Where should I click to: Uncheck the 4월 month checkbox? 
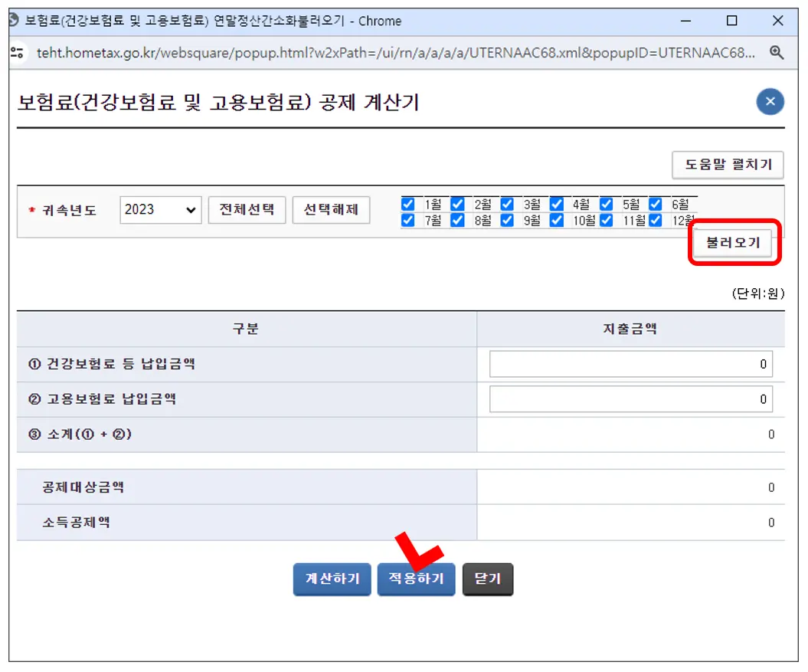tap(556, 204)
